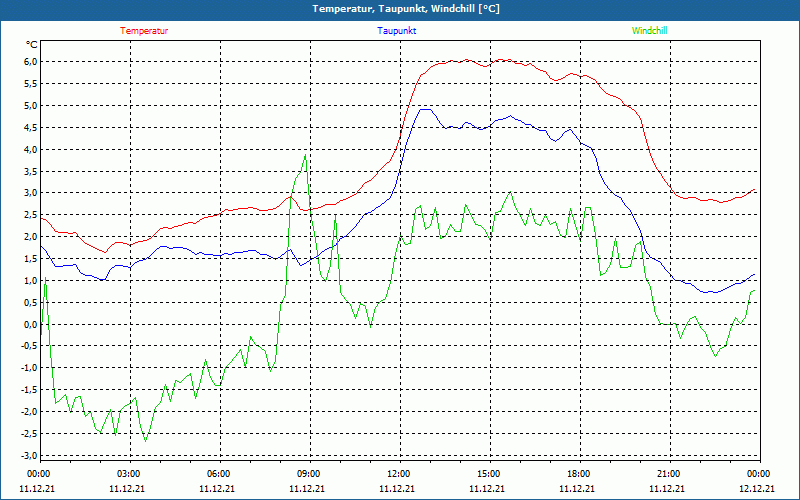Image resolution: width=800 pixels, height=500 pixels.
Task: Click the 6,0 value on y-axis
Action: pos(31,62)
